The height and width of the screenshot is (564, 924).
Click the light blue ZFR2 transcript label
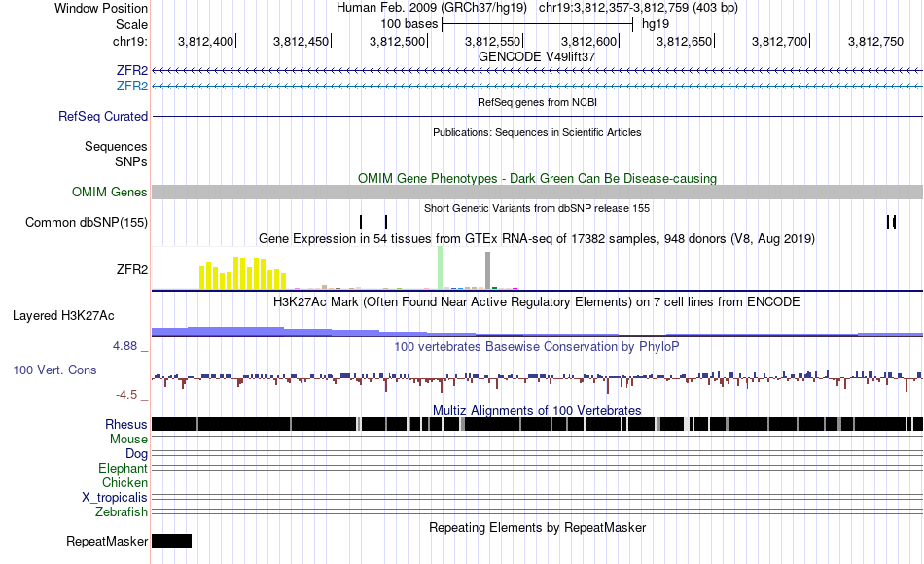click(132, 86)
